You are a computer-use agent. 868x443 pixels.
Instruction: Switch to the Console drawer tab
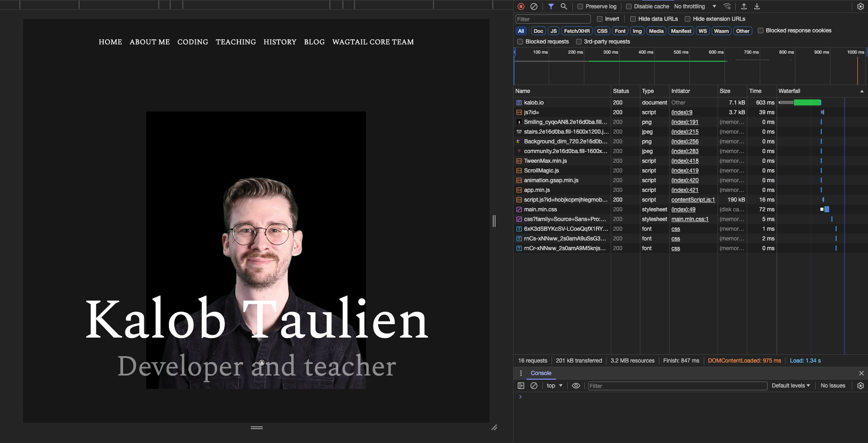click(x=541, y=373)
